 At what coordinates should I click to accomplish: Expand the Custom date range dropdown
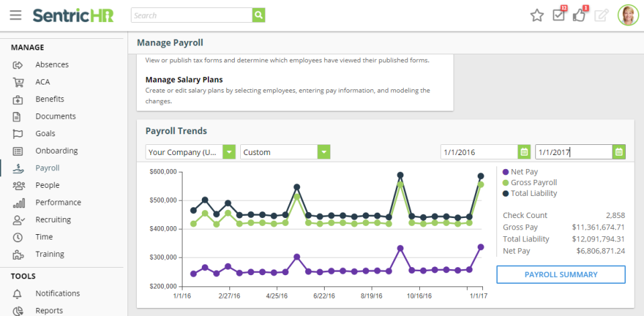point(324,152)
